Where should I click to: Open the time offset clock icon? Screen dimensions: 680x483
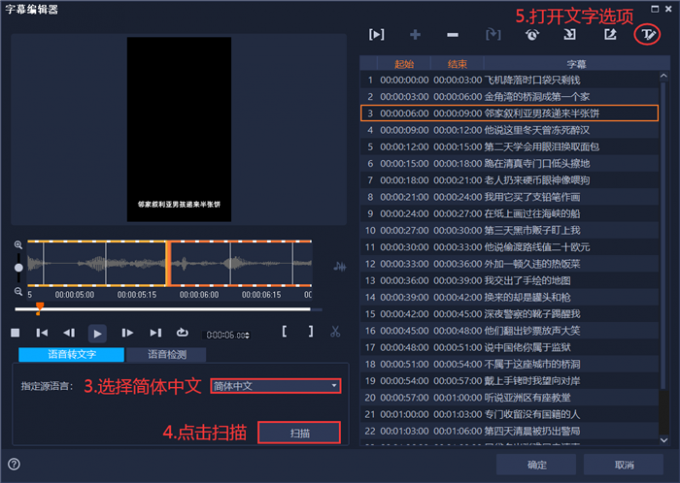(532, 35)
